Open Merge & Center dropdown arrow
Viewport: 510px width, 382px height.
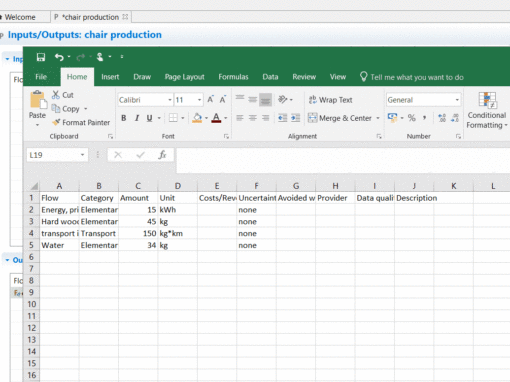coord(378,118)
